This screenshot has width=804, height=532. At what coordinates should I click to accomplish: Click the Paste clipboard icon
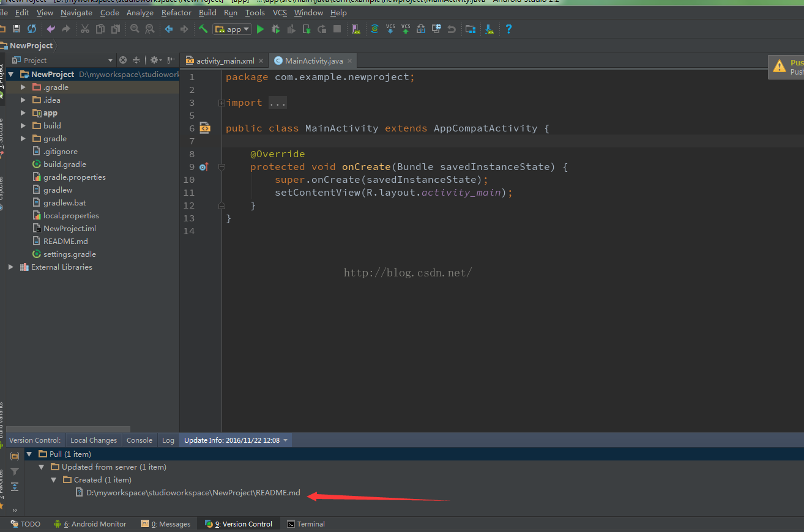pyautogui.click(x=115, y=29)
